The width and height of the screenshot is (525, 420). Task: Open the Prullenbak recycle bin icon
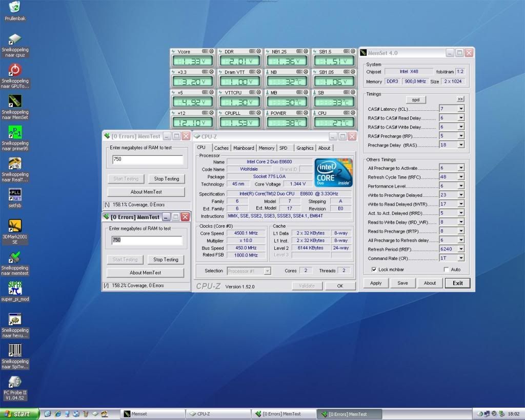15,8
